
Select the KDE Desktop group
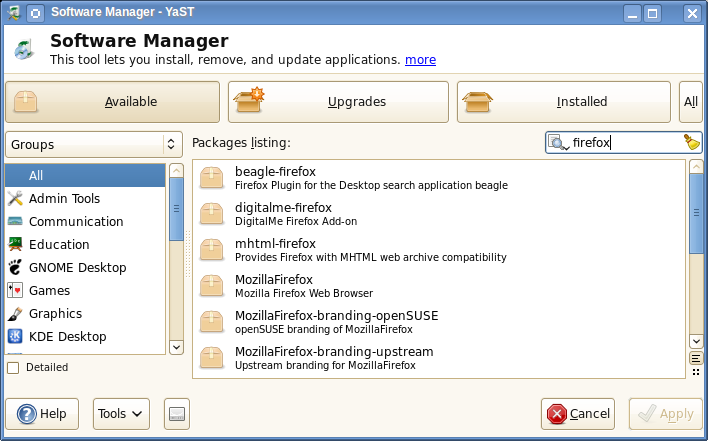click(x=67, y=336)
